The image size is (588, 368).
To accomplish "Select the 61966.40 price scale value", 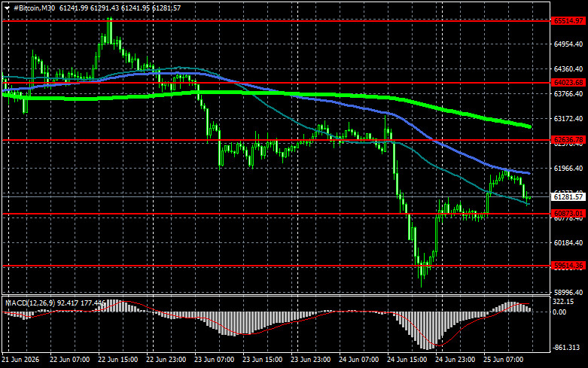I will 568,169.
